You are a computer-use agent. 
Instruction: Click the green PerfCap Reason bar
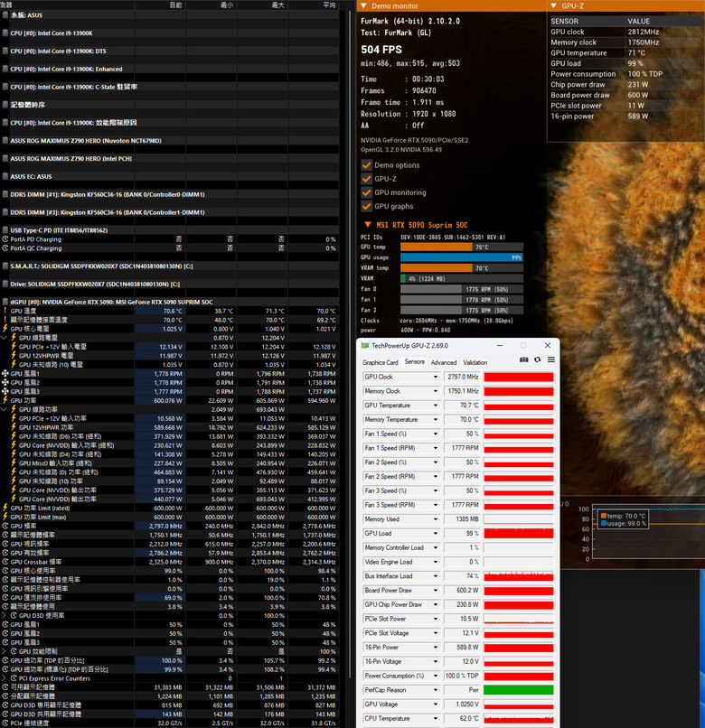point(519,690)
